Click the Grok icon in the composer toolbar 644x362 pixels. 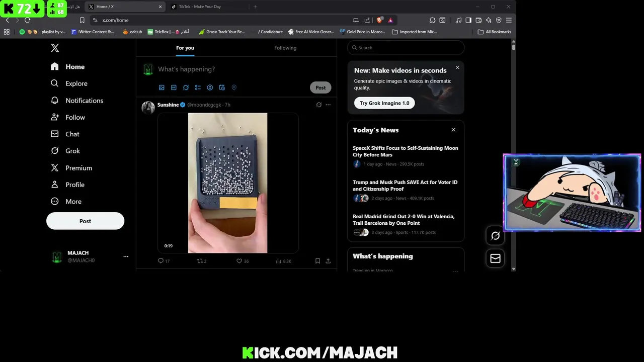[186, 87]
